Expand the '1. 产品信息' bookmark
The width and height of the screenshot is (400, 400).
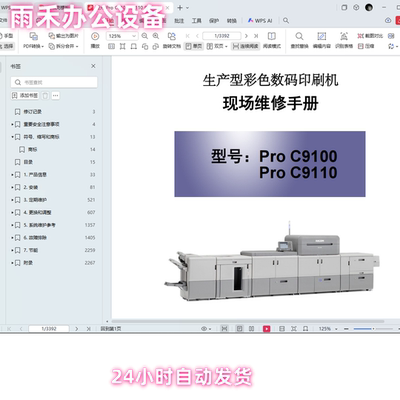pyautogui.click(x=12, y=175)
